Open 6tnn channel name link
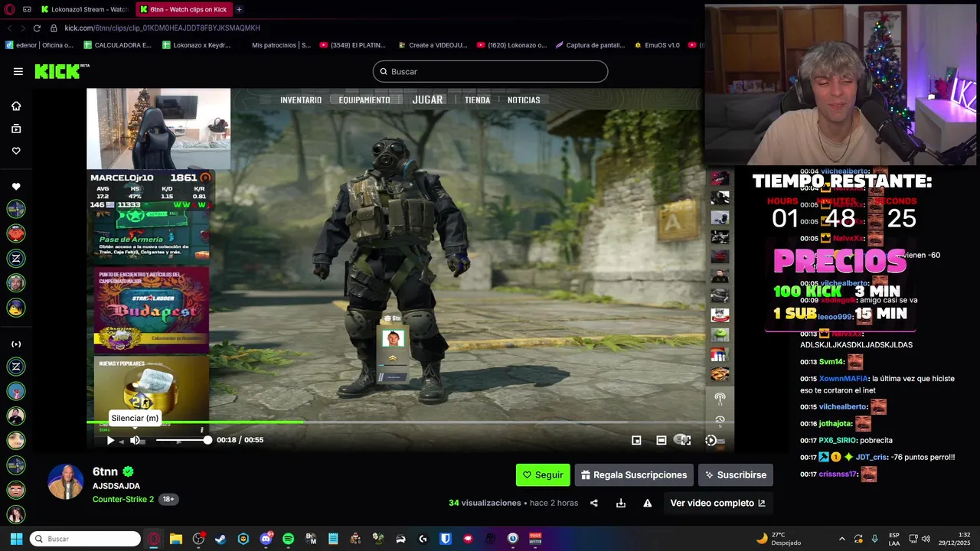 pos(105,471)
